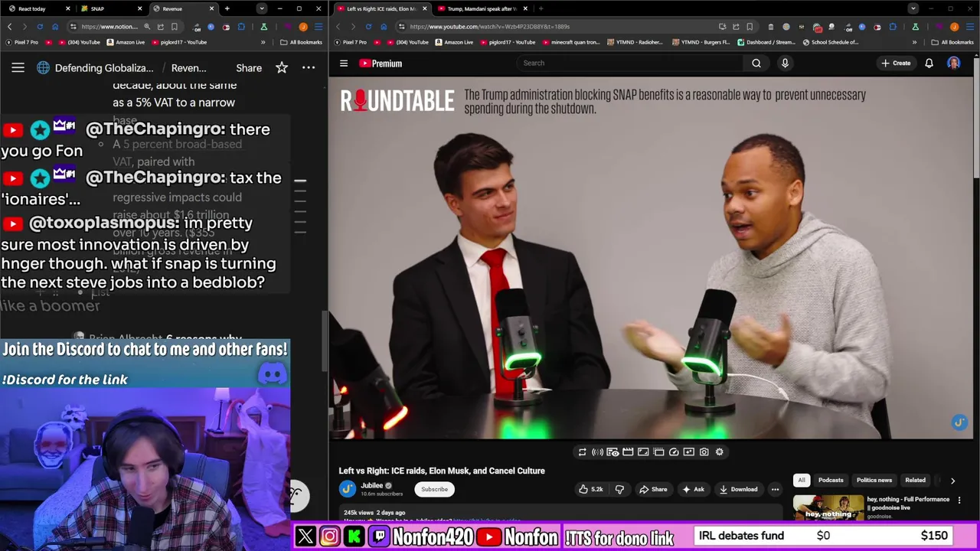The width and height of the screenshot is (980, 551).
Task: Select the Related chip
Action: (x=916, y=480)
